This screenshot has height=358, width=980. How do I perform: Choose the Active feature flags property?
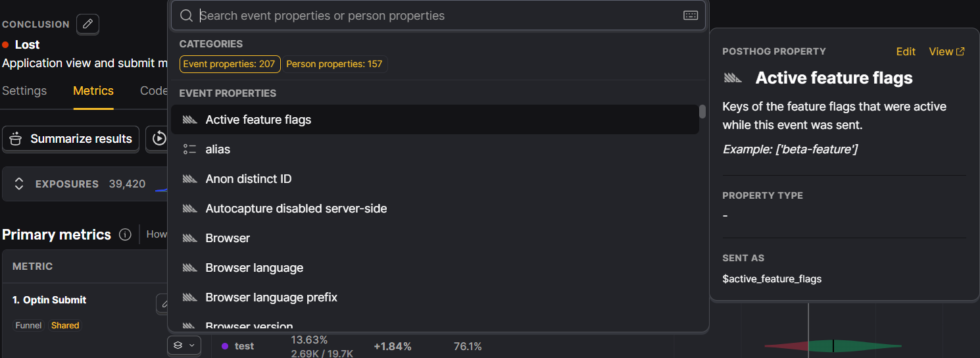[x=258, y=120]
